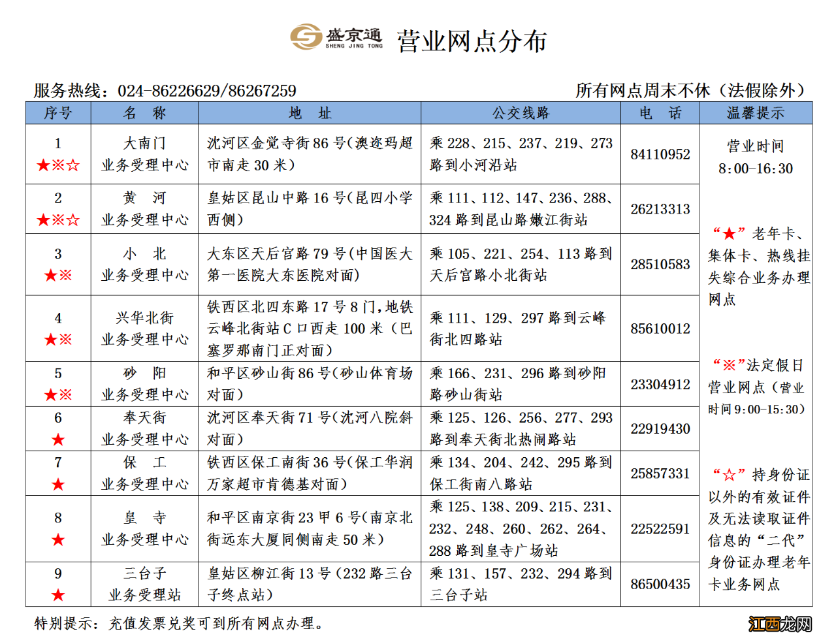
Task: Select phone number 84110952
Action: pyautogui.click(x=660, y=155)
